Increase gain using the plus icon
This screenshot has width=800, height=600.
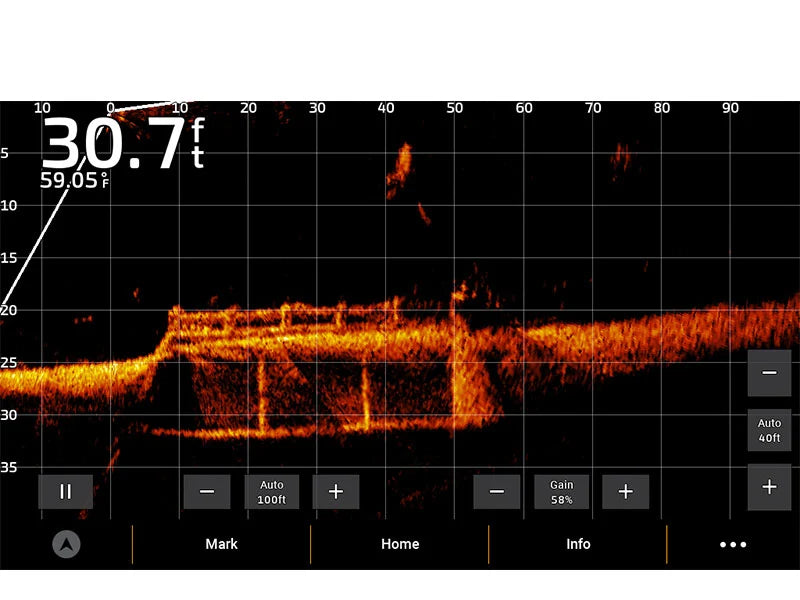click(625, 491)
